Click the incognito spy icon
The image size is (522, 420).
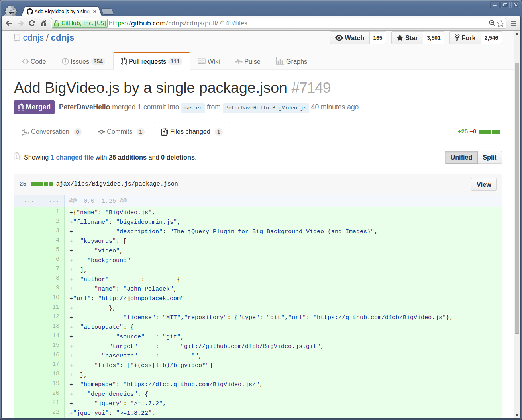pos(11,10)
